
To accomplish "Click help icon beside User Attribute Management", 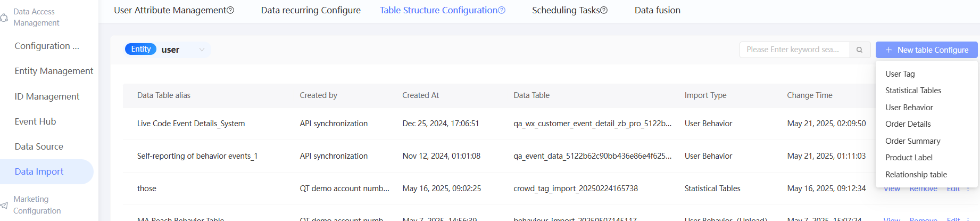I will tap(230, 10).
